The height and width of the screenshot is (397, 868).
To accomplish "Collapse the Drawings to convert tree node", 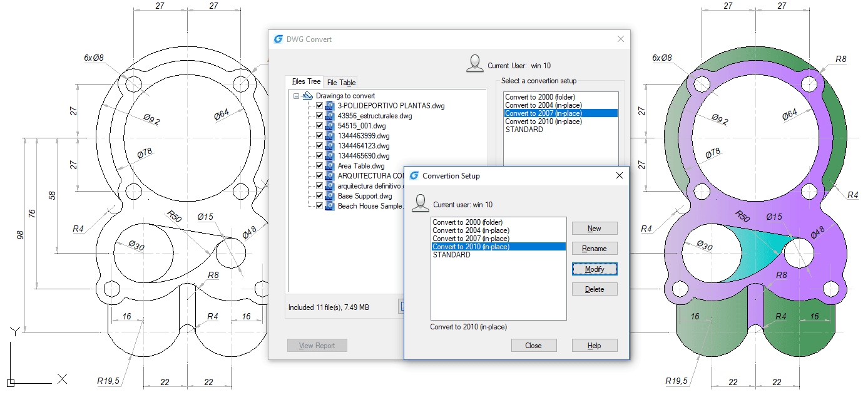I will point(296,96).
